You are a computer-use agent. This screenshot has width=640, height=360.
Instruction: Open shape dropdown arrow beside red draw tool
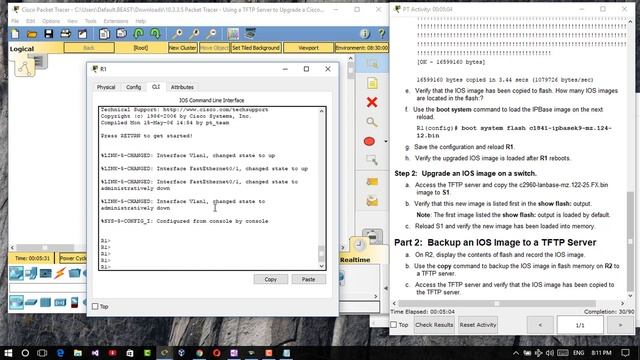(386, 142)
